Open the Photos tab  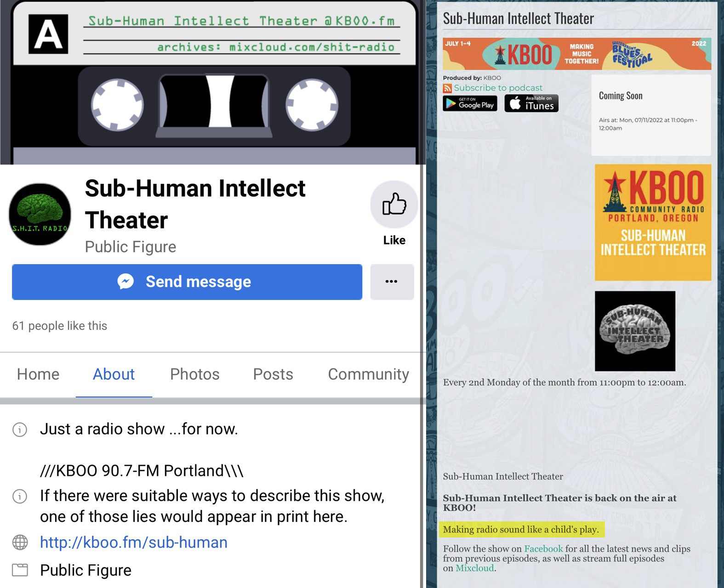(x=195, y=374)
